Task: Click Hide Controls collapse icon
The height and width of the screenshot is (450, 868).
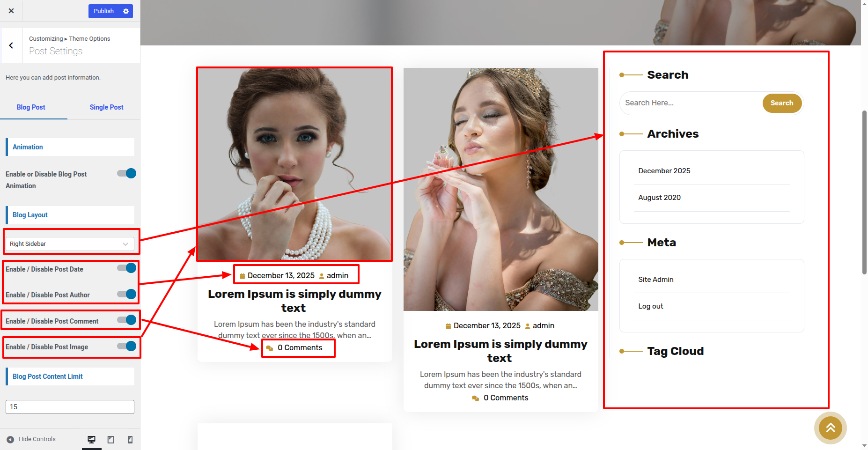Action: point(10,439)
